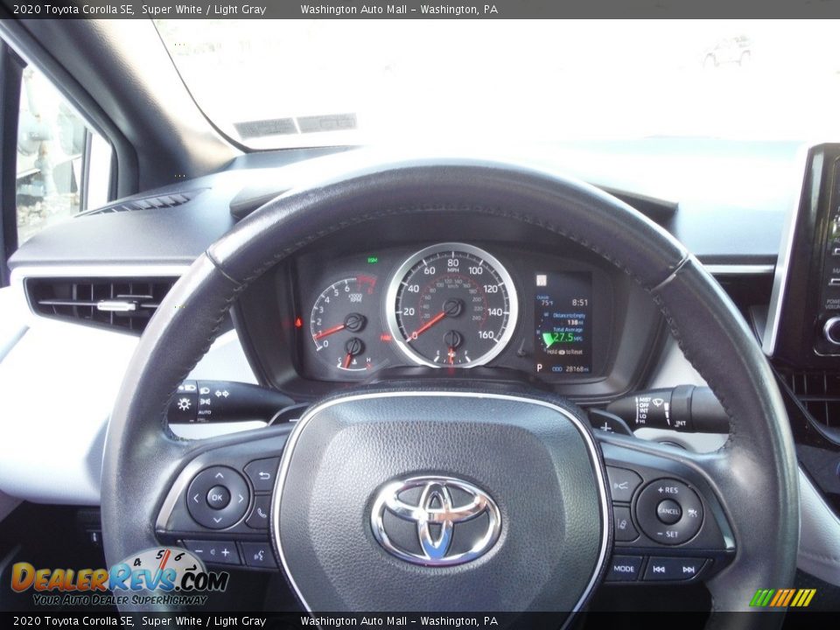Tap the CANCEL cruise button
Screen dimensions: 840x630
(668, 512)
